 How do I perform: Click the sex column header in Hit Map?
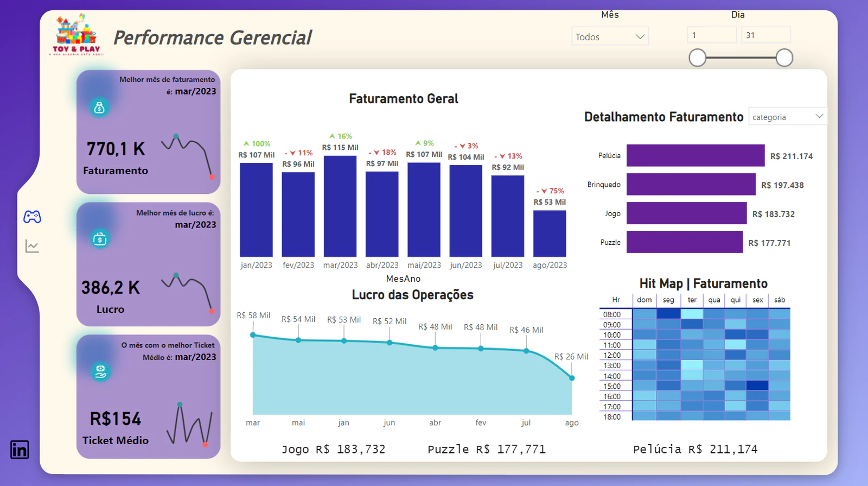pyautogui.click(x=758, y=300)
